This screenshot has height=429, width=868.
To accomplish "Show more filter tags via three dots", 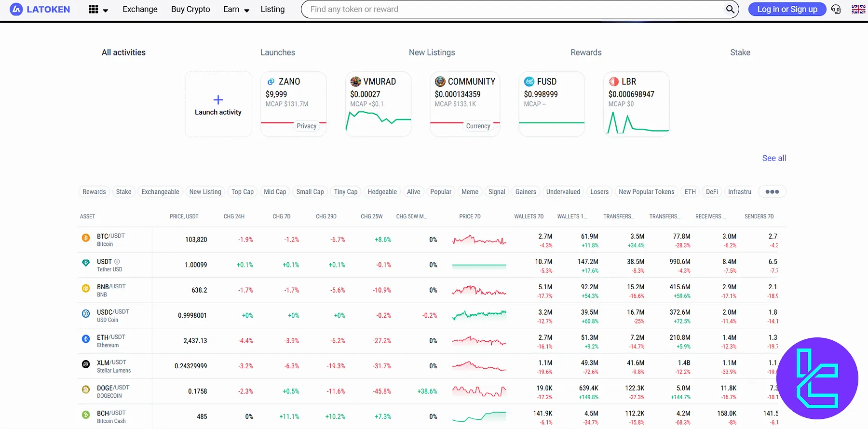I will (x=772, y=191).
